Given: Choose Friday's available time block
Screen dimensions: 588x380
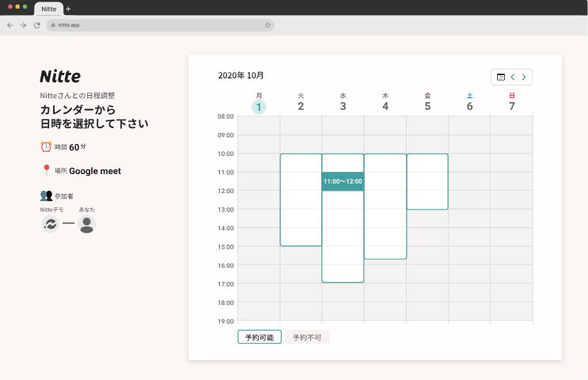Looking at the screenshot, I should click(x=427, y=181).
